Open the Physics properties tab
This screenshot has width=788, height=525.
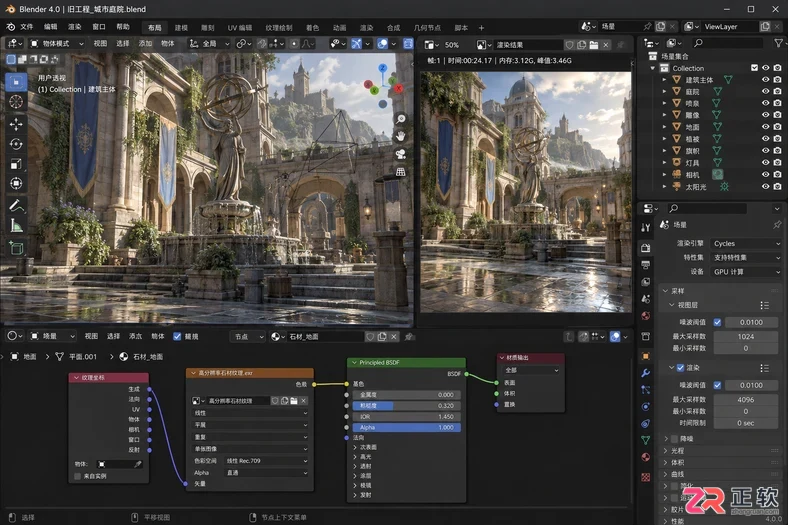click(x=646, y=406)
